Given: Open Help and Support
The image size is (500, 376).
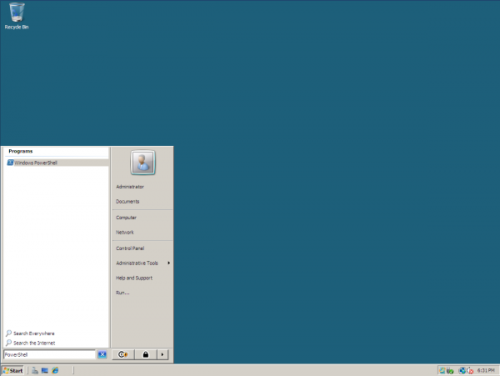Looking at the screenshot, I should (134, 278).
